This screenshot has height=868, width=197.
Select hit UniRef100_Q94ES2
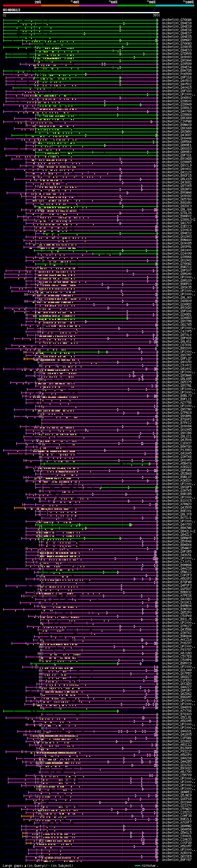[177, 233]
